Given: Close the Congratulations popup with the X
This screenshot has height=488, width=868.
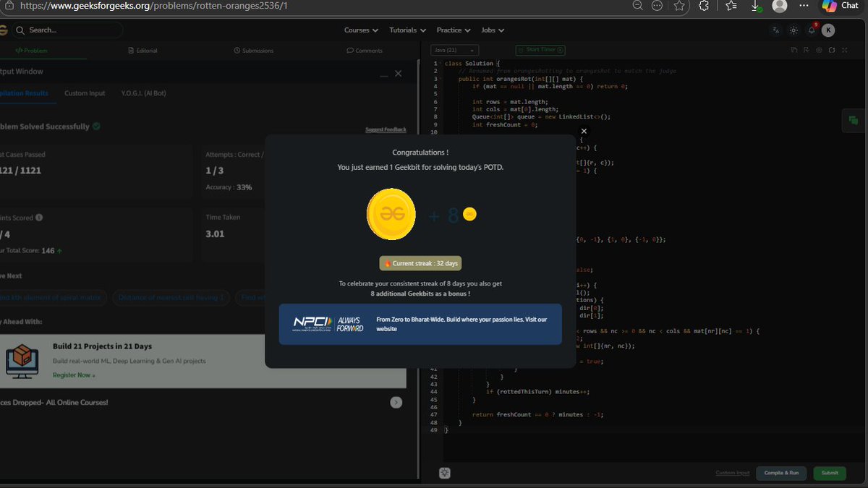Looking at the screenshot, I should click(x=584, y=132).
